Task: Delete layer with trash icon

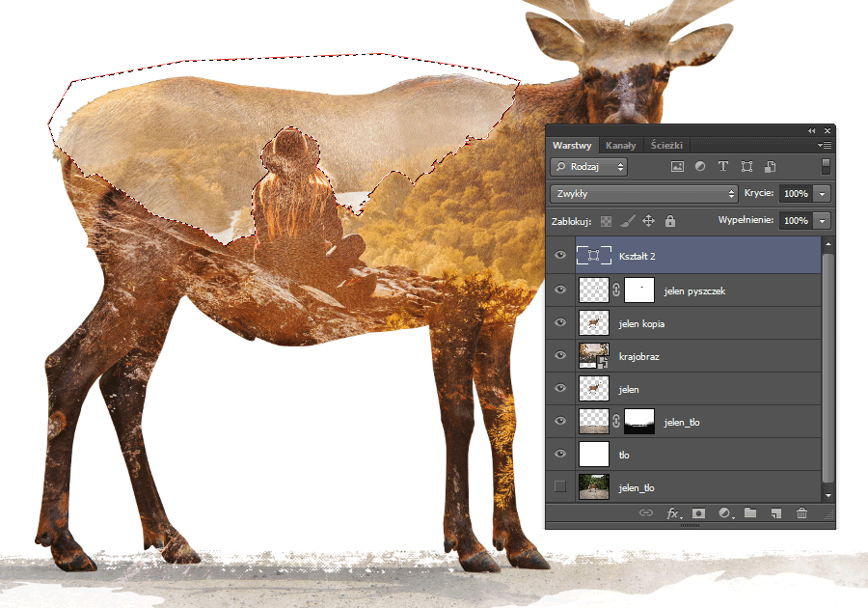Action: (801, 512)
